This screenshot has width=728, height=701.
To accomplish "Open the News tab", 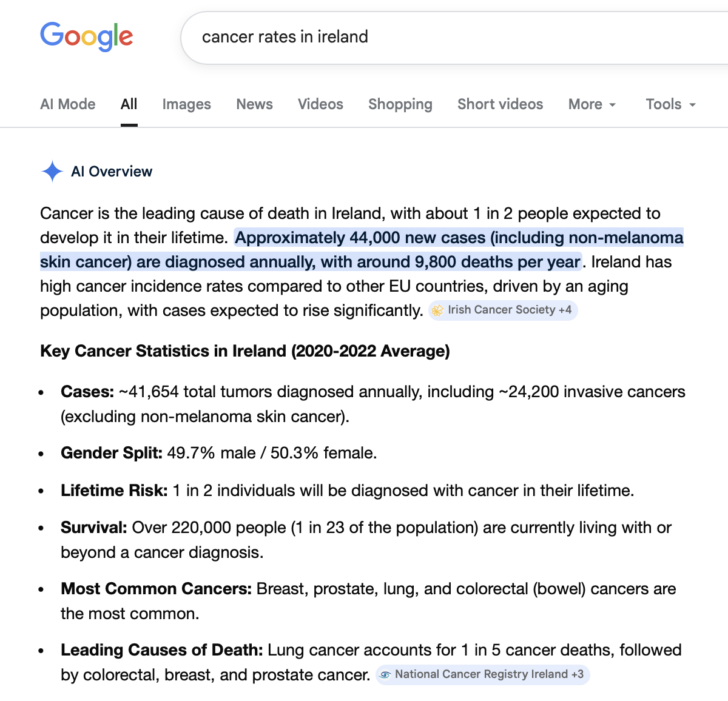I will pyautogui.click(x=254, y=104).
